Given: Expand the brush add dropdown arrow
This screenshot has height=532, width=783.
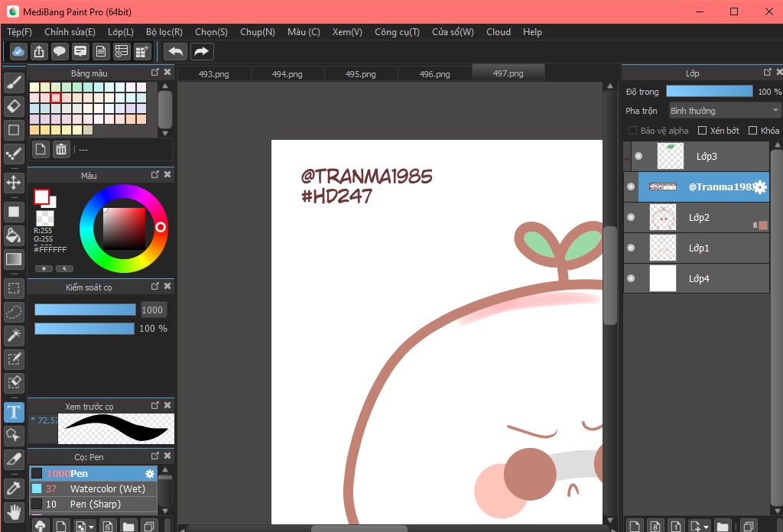Looking at the screenshot, I should [x=92, y=527].
